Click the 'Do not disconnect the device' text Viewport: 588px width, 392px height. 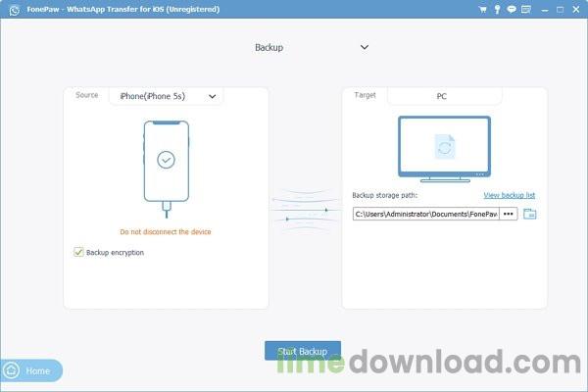coord(166,232)
